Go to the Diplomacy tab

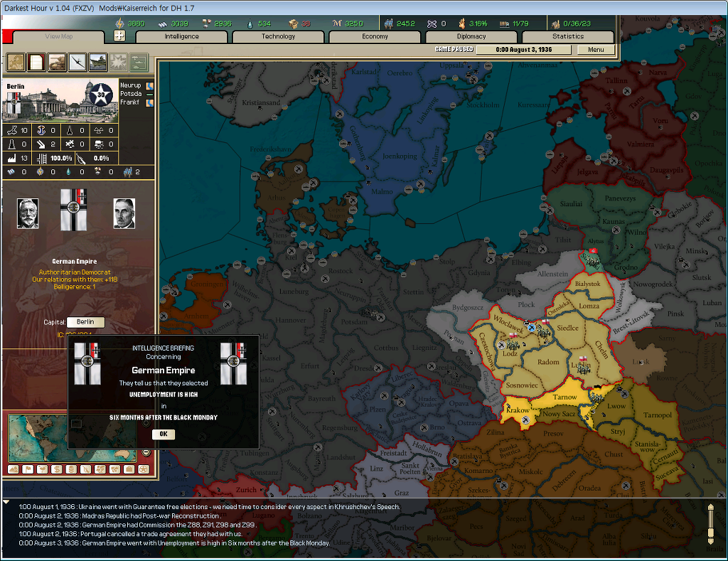(x=471, y=36)
